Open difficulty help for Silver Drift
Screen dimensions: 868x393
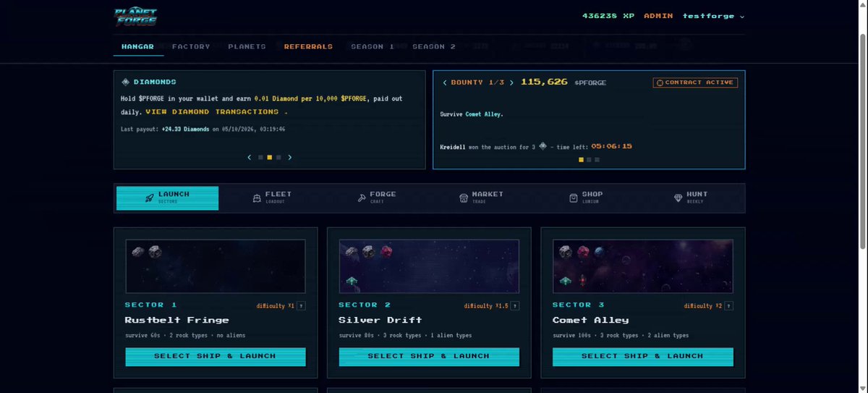click(515, 305)
